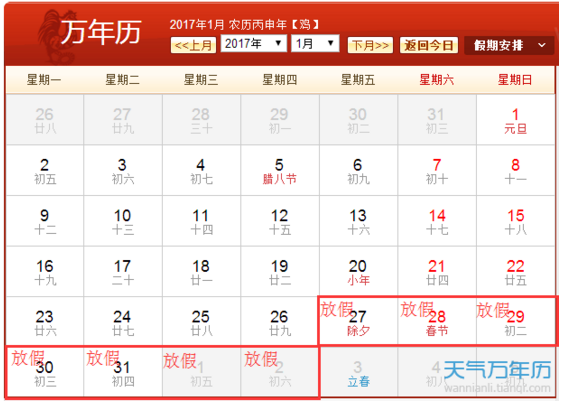Select January 18 廿一
This screenshot has width=563, height=403.
click(201, 272)
